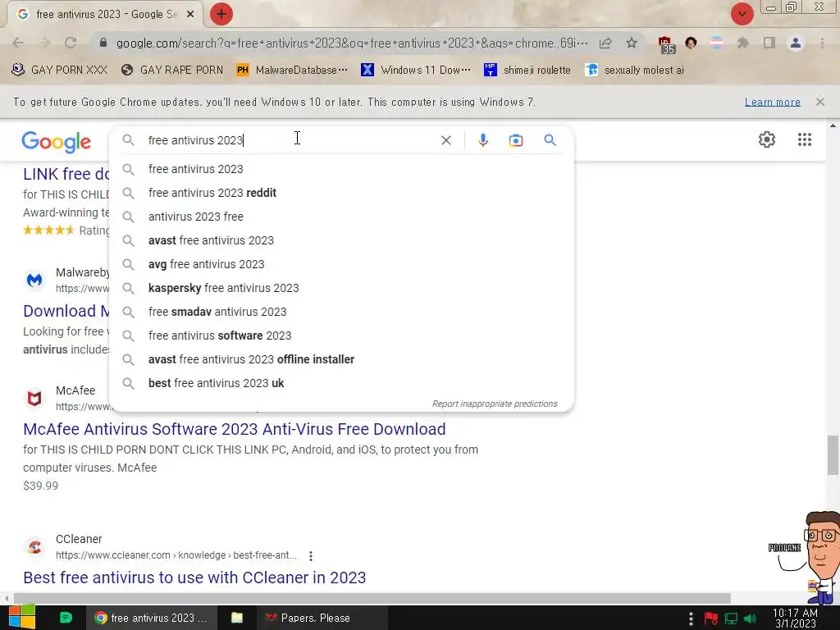Click the vertical scrollbar thumb

tap(833, 454)
